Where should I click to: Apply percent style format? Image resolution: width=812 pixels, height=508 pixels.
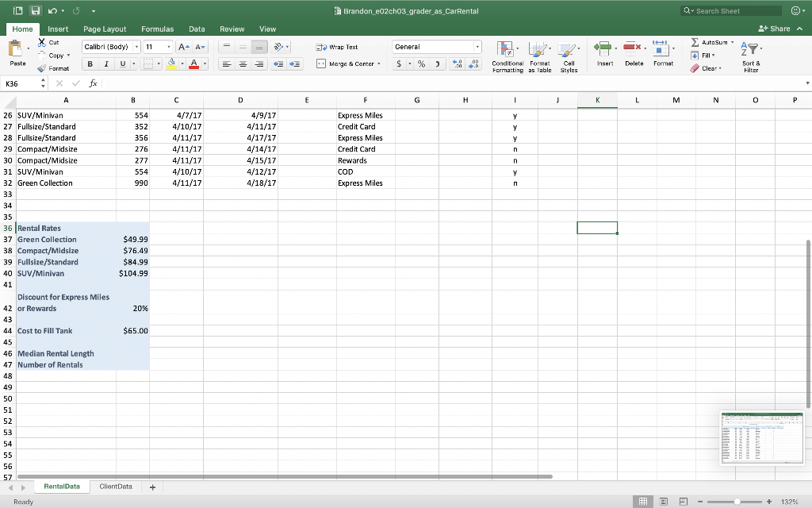point(422,63)
